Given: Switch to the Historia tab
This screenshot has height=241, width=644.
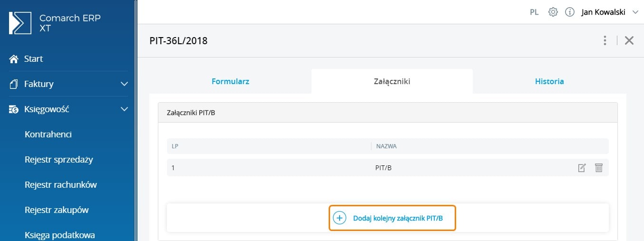Looking at the screenshot, I should (x=549, y=81).
